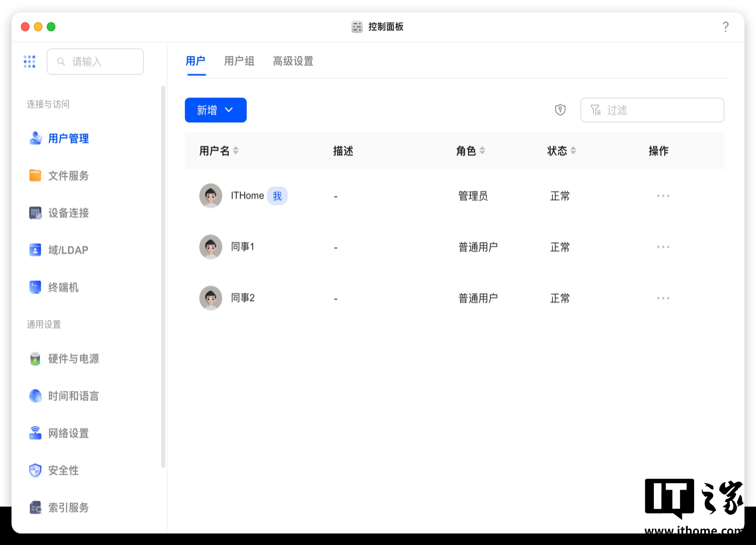The height and width of the screenshot is (545, 756).
Task: Click the shield security icon beside filter
Action: click(x=560, y=110)
